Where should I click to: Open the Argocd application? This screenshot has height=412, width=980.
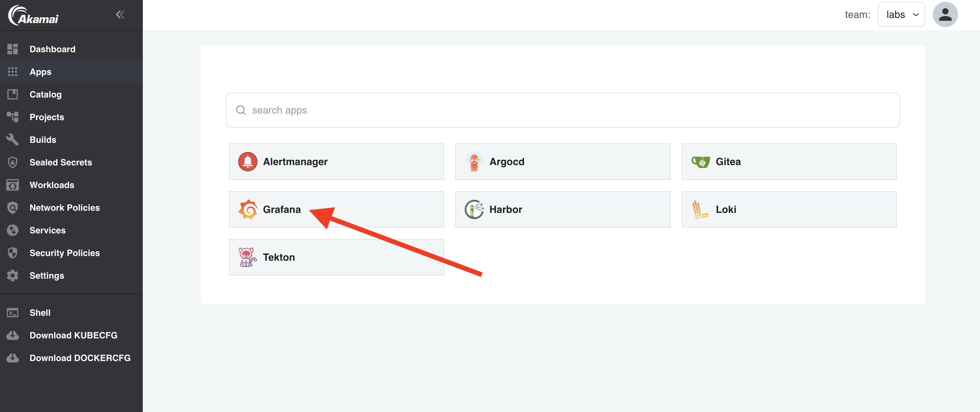tap(562, 161)
